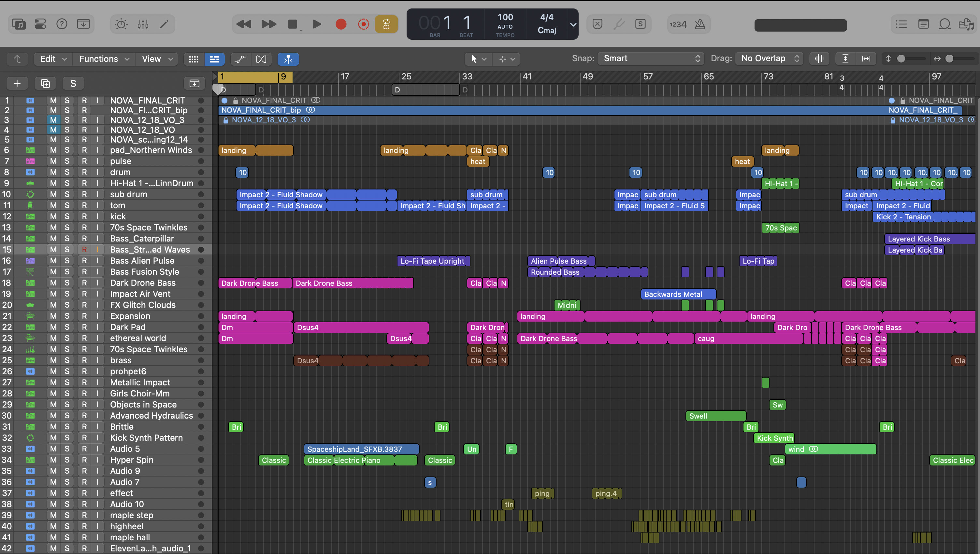Open the Library icon top left
Screen dimensions: 980x554
pyautogui.click(x=19, y=24)
